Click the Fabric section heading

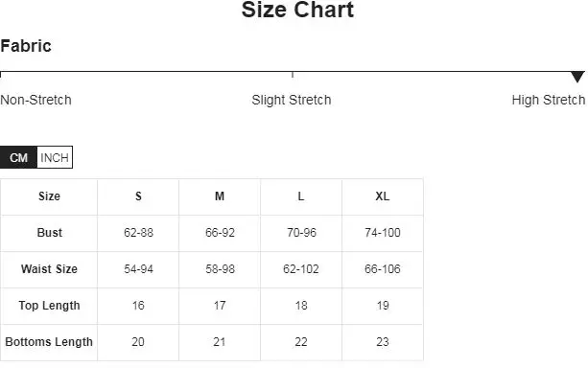[26, 46]
